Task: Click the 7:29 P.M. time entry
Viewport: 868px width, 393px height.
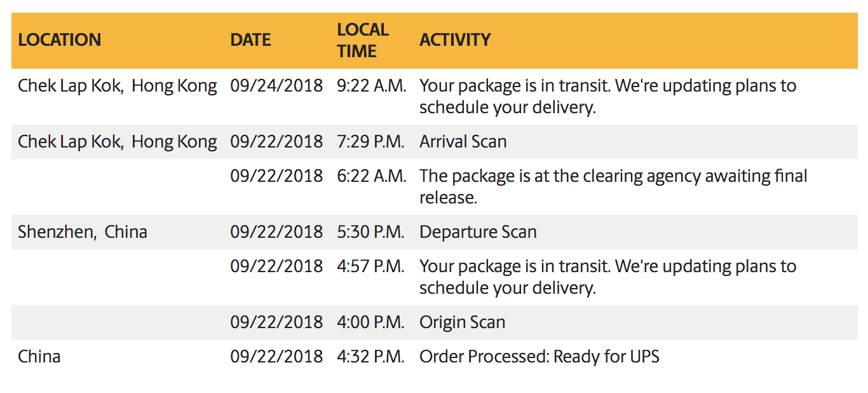Action: (x=370, y=141)
